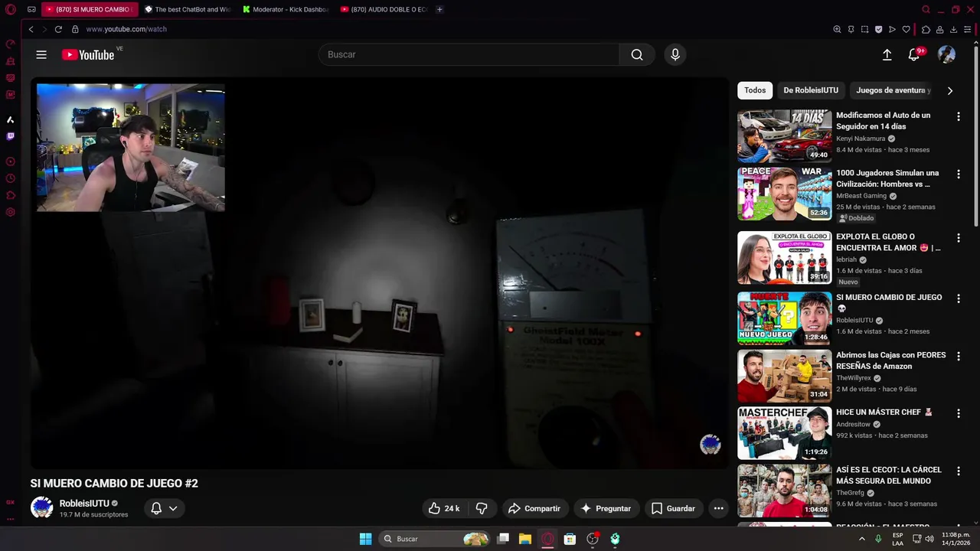This screenshot has height=551, width=980.
Task: Click the taskbar clock showing 11:08 p.m.
Action: [x=955, y=539]
